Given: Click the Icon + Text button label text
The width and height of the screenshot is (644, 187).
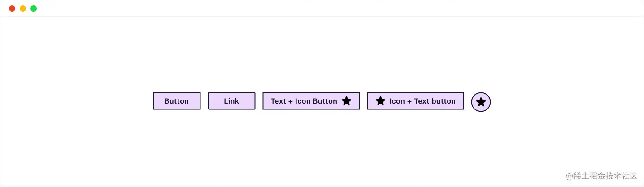Looking at the screenshot, I should (x=422, y=101).
